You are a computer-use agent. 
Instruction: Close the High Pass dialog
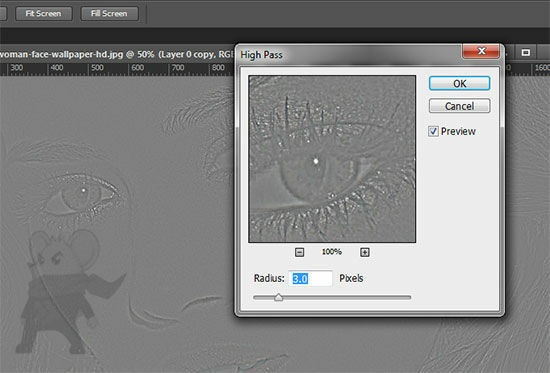[481, 51]
